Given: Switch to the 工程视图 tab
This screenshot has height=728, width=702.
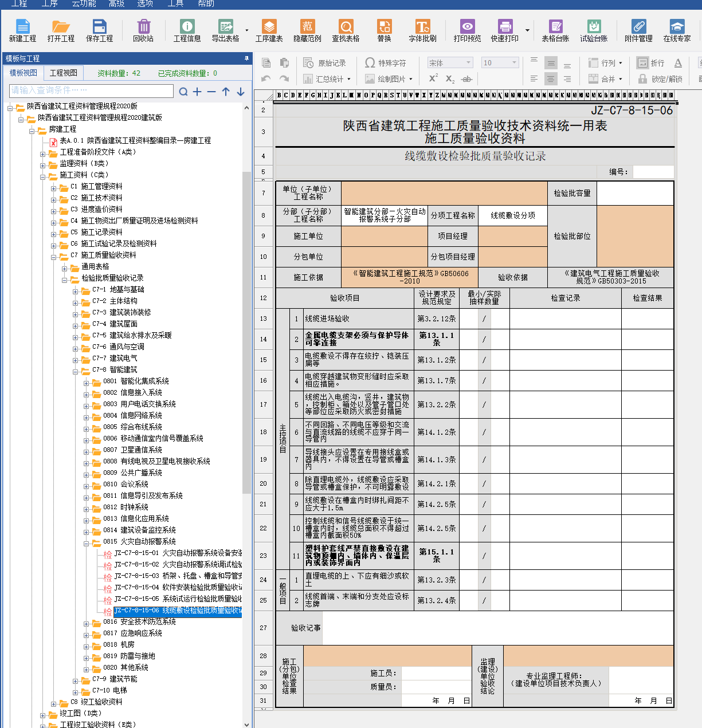Looking at the screenshot, I should click(63, 73).
